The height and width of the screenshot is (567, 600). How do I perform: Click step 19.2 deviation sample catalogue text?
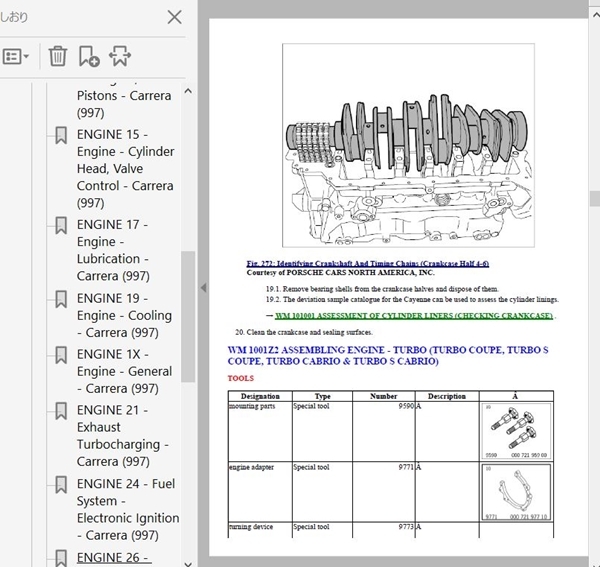pos(412,300)
